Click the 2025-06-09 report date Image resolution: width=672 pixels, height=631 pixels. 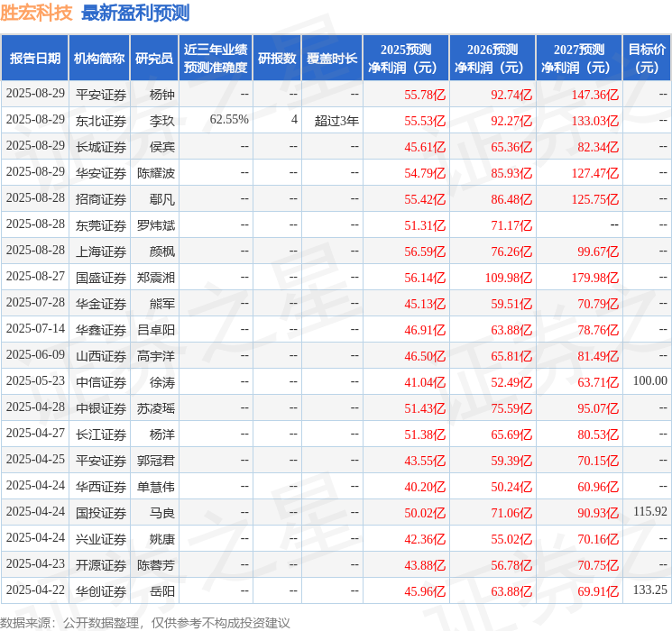(35, 354)
